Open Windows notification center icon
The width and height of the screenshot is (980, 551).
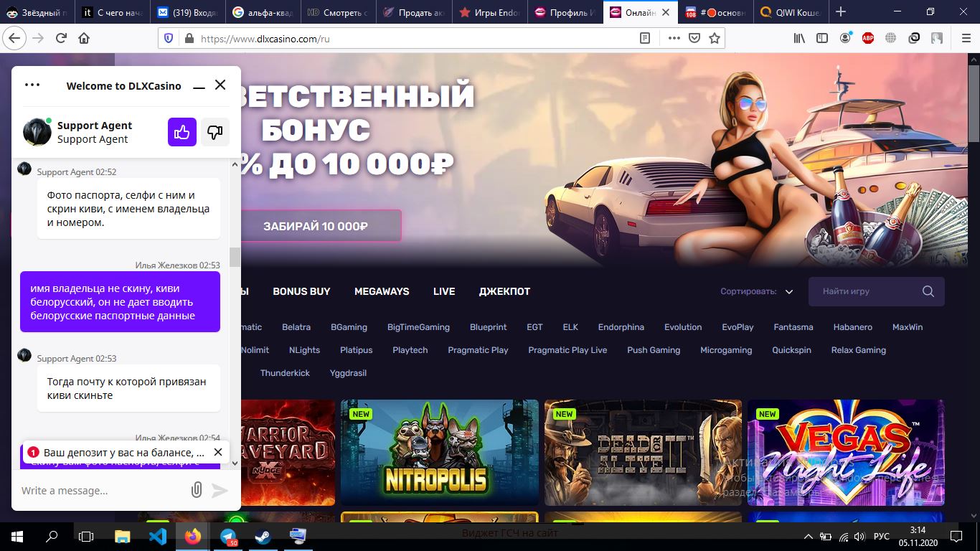[956, 536]
